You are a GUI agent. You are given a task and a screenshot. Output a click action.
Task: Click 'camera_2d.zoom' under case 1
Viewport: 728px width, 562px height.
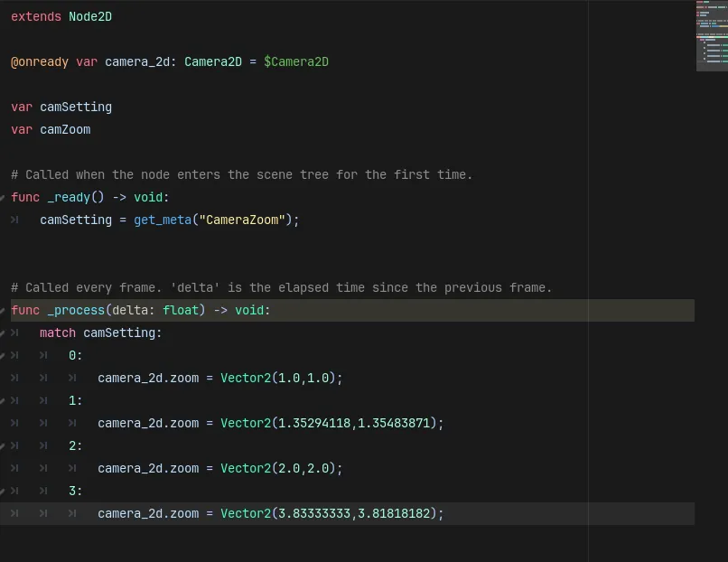148,423
